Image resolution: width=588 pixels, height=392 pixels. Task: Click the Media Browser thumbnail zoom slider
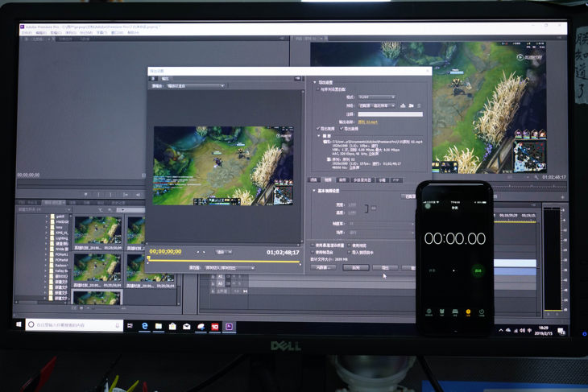pos(107,308)
